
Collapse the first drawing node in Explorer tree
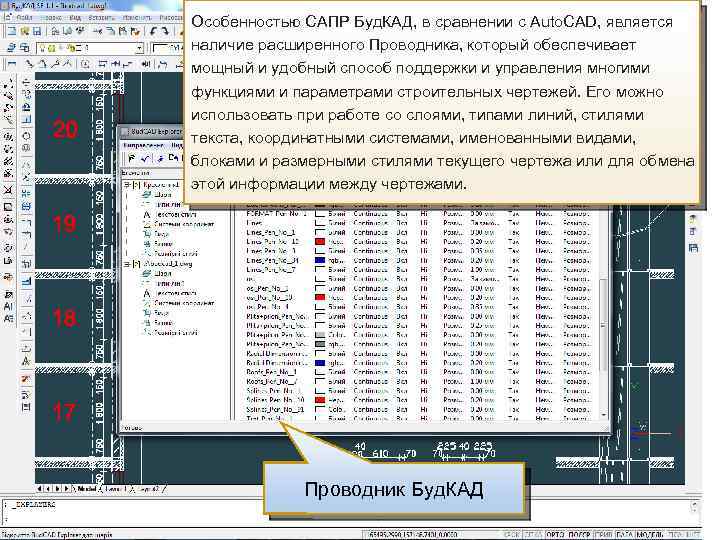coord(127,185)
